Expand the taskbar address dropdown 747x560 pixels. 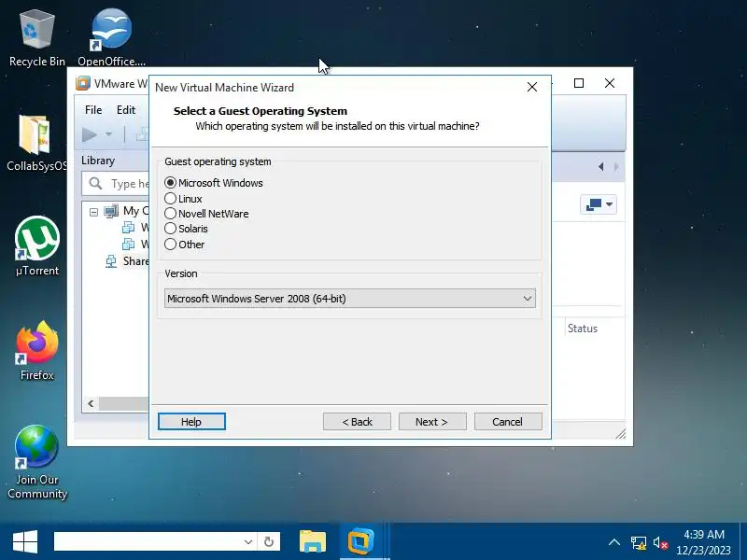248,542
